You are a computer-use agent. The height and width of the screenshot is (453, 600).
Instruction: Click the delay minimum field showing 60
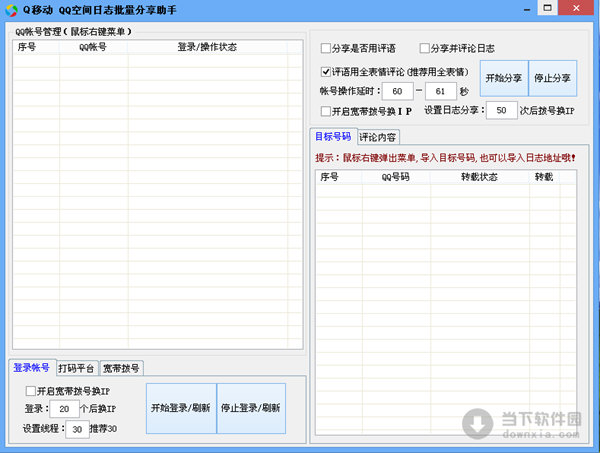(x=396, y=91)
